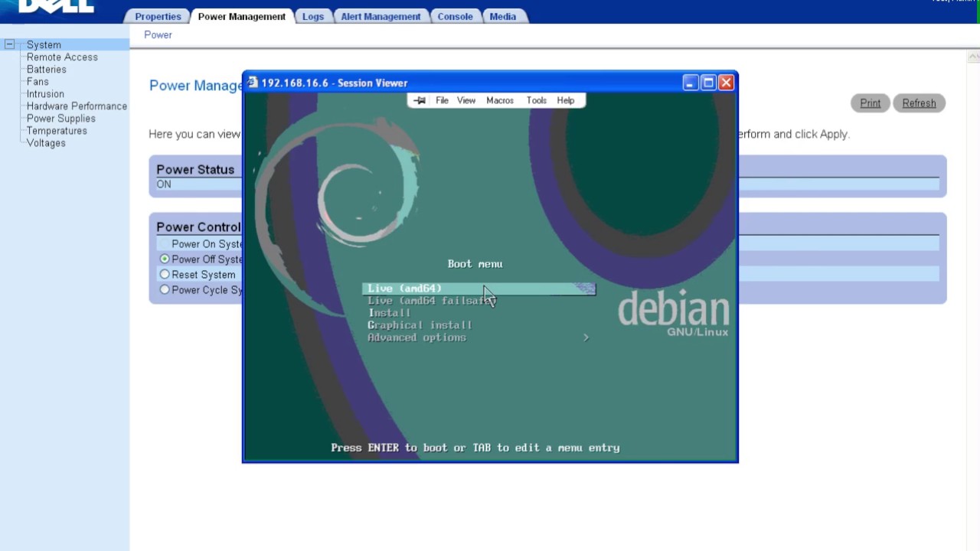The height and width of the screenshot is (551, 980).
Task: Switch to the Media tab
Action: click(503, 16)
